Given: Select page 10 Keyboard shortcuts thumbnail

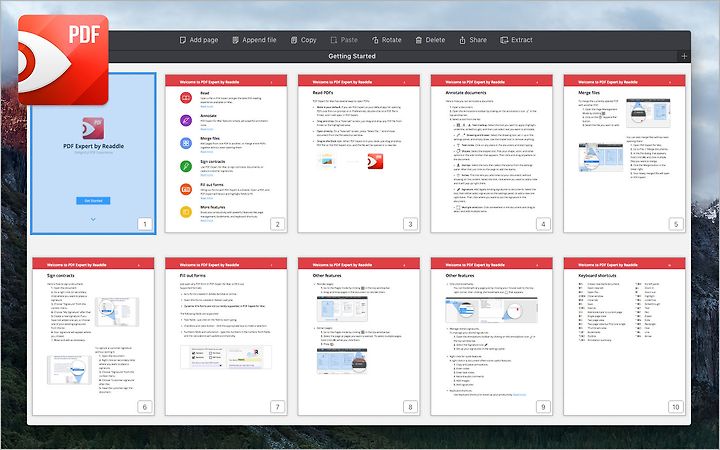Looking at the screenshot, I should 624,336.
